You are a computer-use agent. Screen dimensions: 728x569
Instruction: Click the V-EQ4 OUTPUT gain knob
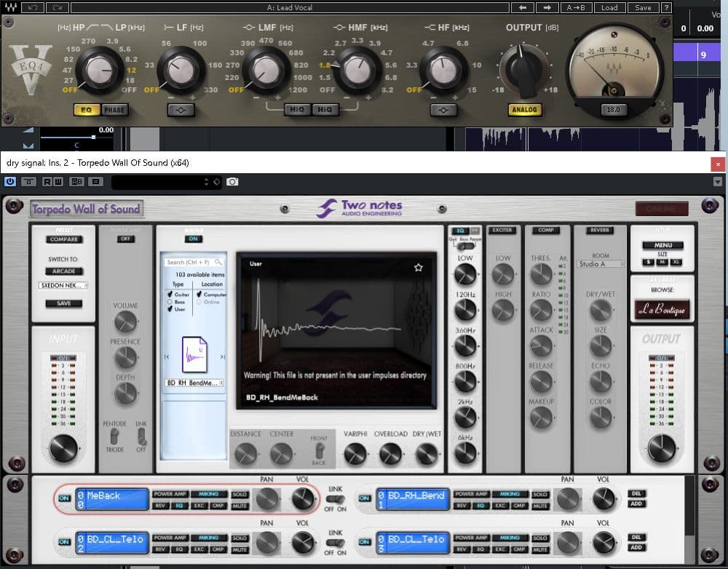pos(523,71)
